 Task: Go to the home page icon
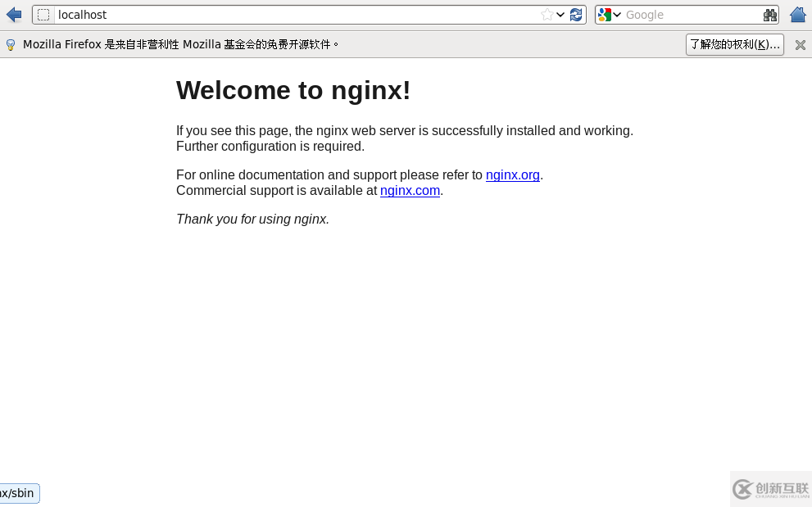pos(798,15)
